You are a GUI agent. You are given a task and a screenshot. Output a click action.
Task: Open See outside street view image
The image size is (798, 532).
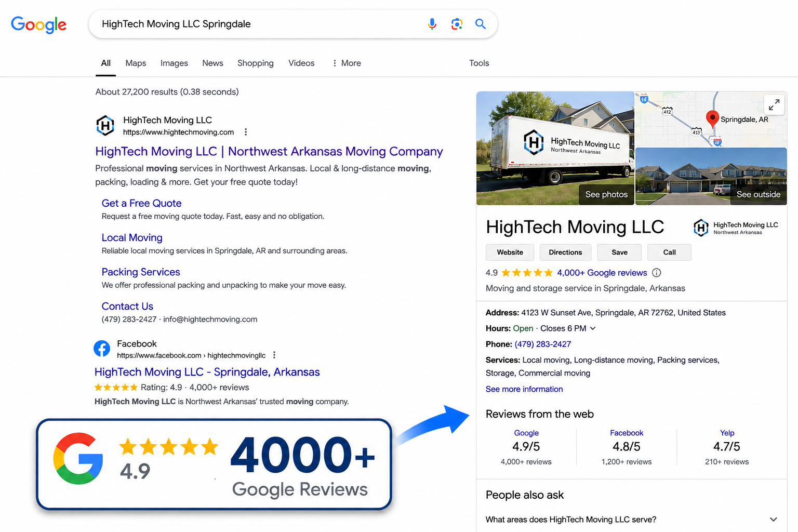tap(758, 194)
